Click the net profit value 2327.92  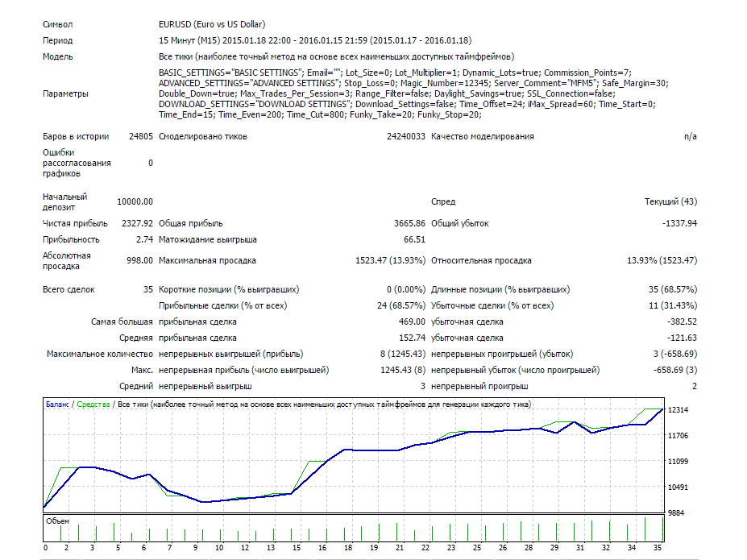click(137, 223)
